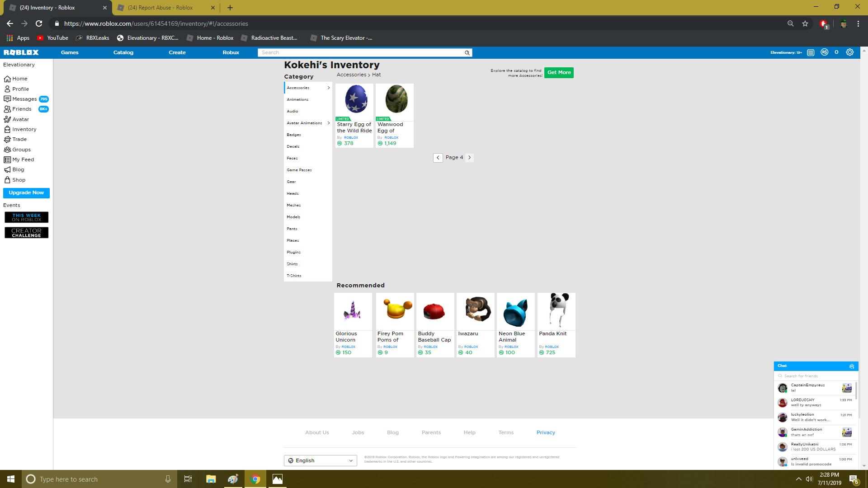Go to next inventory page arrow

pos(469,158)
